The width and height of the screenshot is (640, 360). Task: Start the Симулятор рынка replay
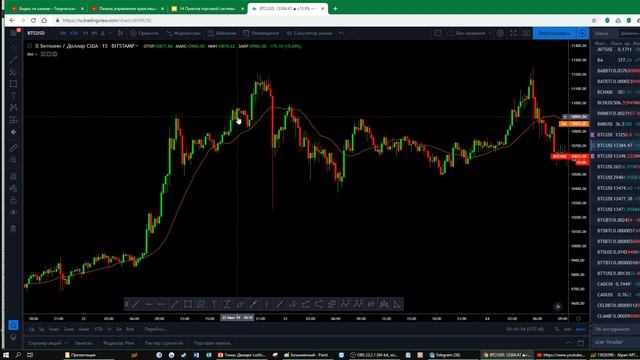pyautogui.click(x=309, y=33)
